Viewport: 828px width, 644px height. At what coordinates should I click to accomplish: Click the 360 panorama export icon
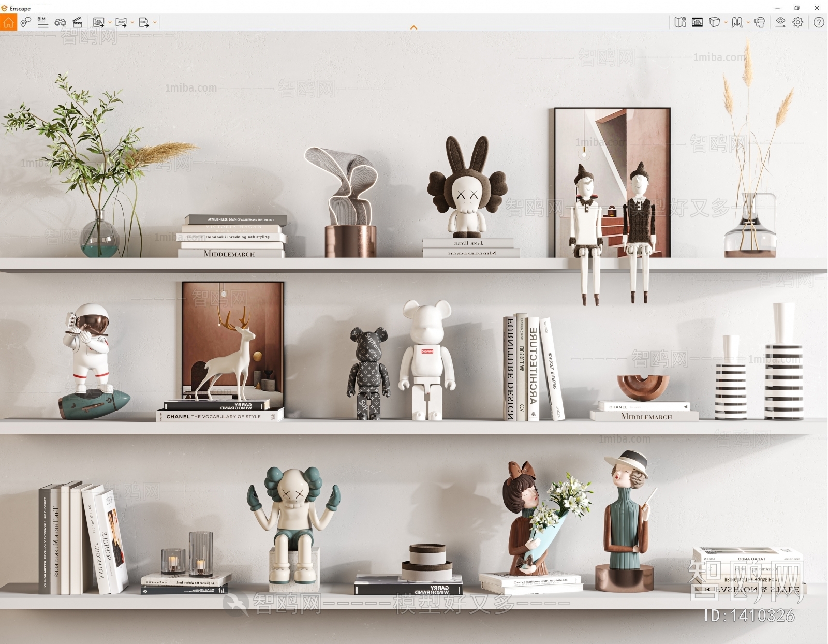[121, 22]
